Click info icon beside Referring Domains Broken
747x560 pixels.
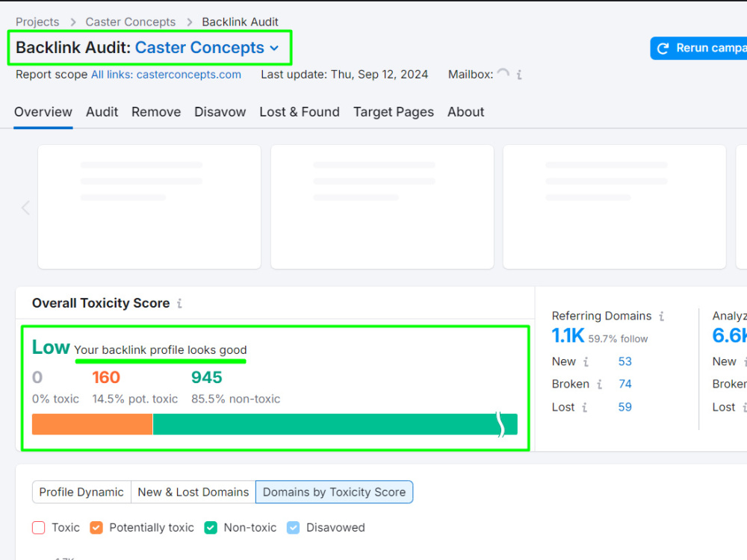pos(600,385)
